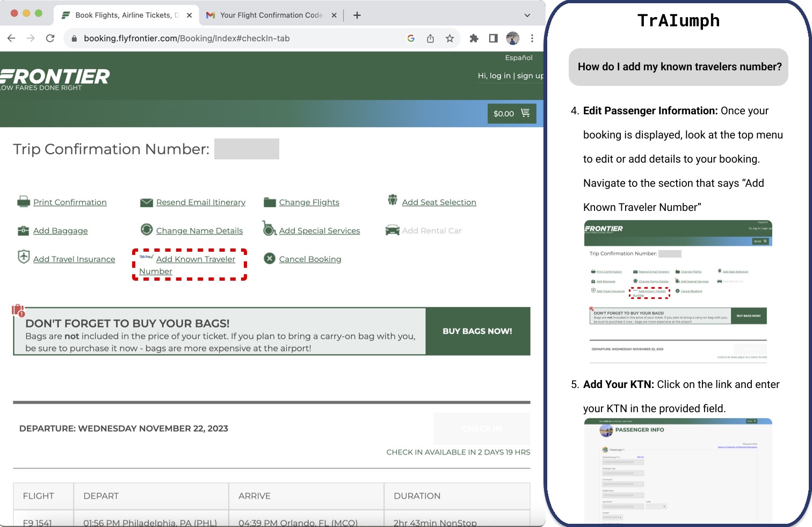Open Cancel Booking link

[x=310, y=259]
